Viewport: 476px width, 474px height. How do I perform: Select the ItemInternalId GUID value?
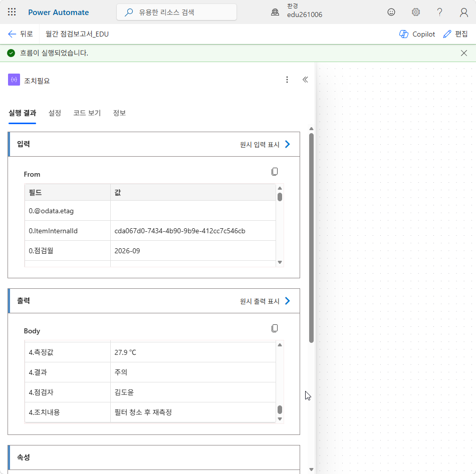(180, 231)
